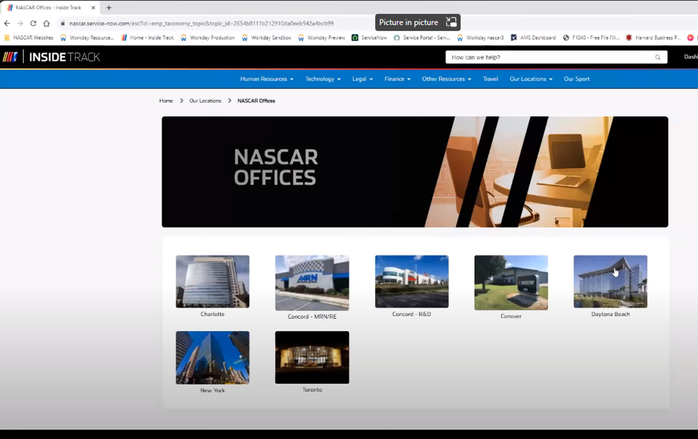This screenshot has width=698, height=439.
Task: Go back with browser back arrow
Action: tap(7, 23)
